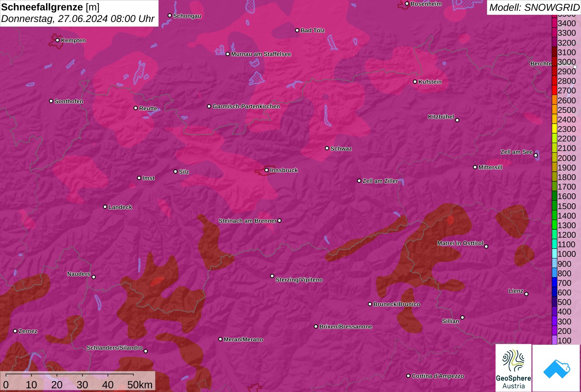Image resolution: width=581 pixels, height=392 pixels.
Task: Click the Mittersill town label
Action: click(x=490, y=167)
